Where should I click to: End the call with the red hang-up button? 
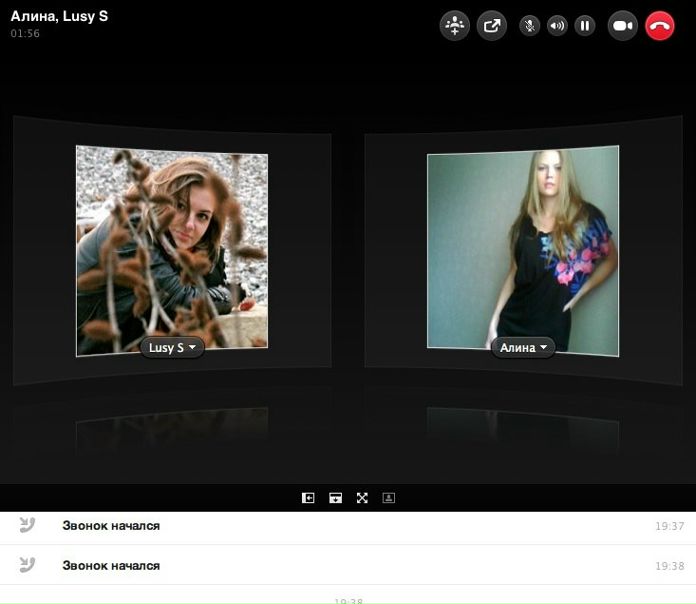[661, 26]
